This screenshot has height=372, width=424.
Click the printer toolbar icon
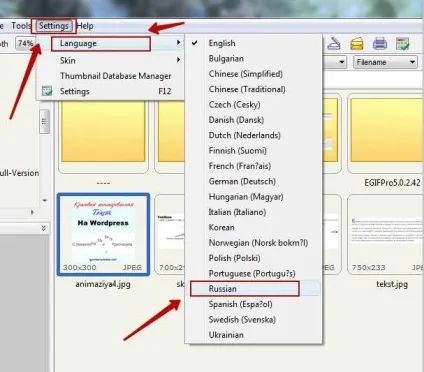click(x=380, y=44)
